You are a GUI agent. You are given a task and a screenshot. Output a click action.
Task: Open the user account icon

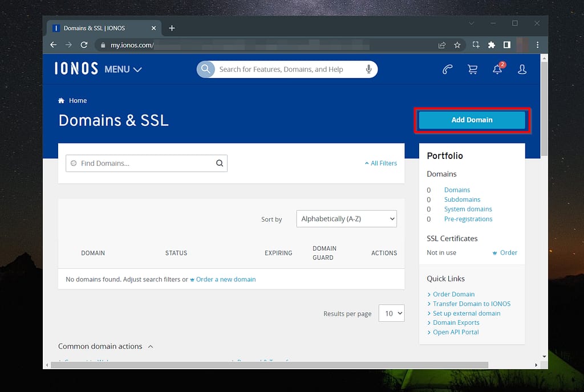pyautogui.click(x=522, y=69)
